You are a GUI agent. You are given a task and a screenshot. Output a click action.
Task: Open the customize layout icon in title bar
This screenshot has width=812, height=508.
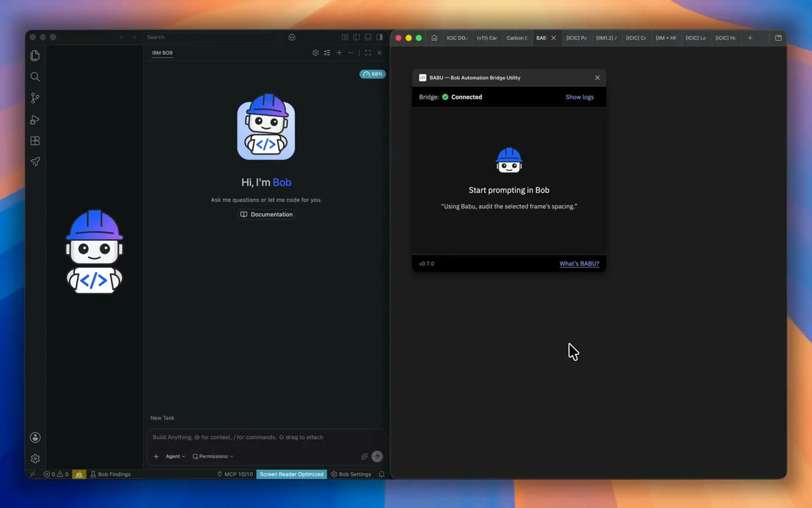pos(345,37)
